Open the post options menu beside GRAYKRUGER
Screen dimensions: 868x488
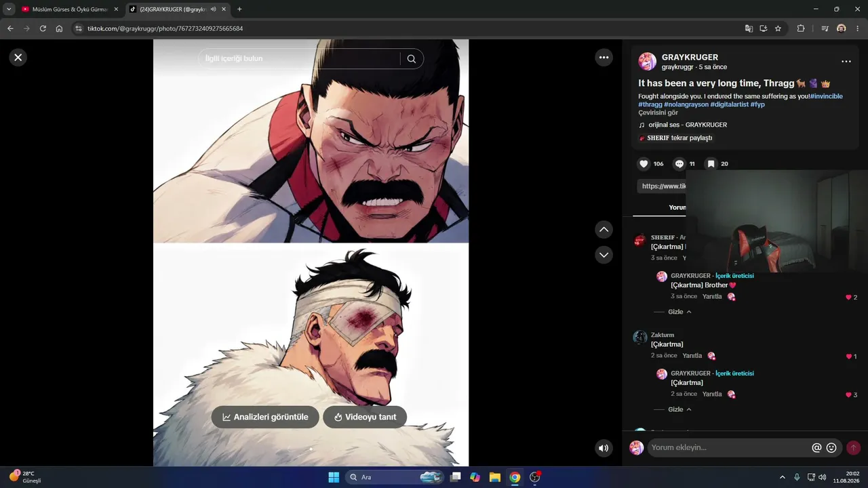tap(846, 62)
